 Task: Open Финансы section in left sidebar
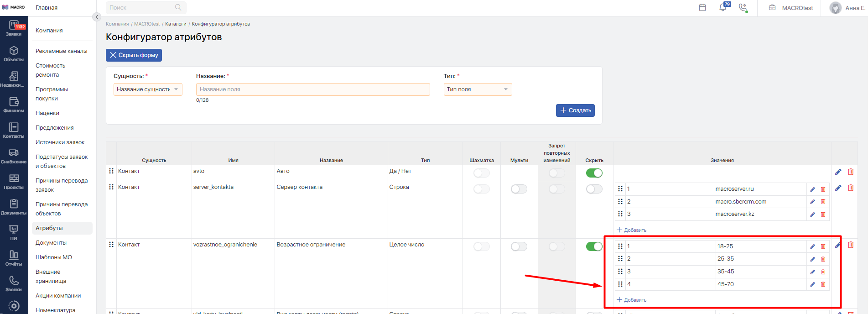14,105
